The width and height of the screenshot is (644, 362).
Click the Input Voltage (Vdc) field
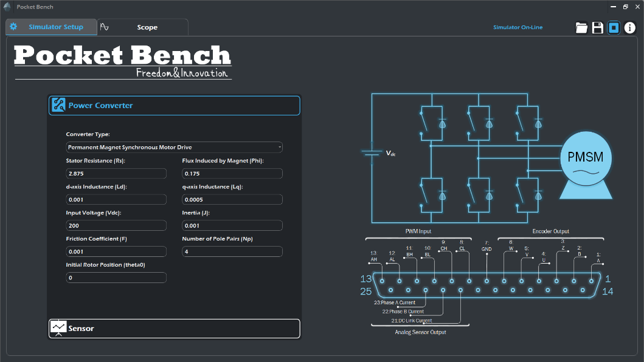[116, 226]
